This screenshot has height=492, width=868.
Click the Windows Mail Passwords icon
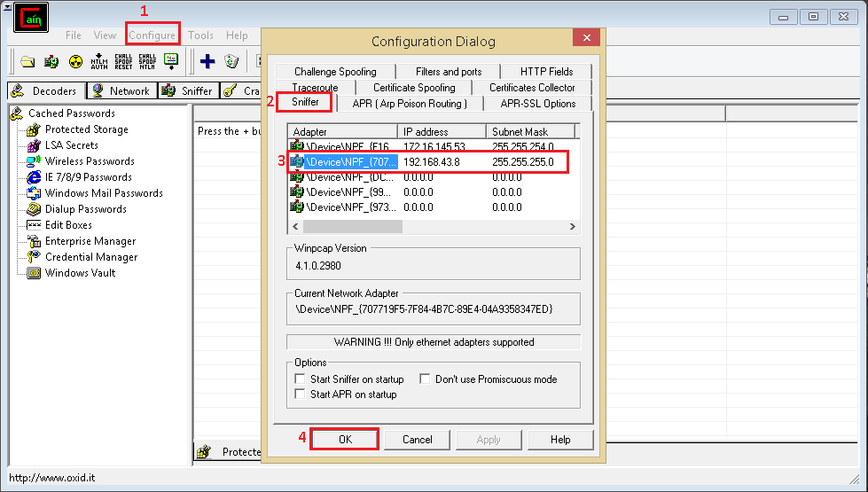[34, 193]
